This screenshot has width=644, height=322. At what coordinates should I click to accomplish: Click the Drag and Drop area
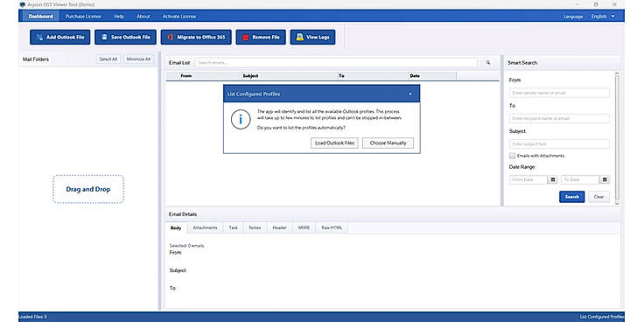coord(88,189)
